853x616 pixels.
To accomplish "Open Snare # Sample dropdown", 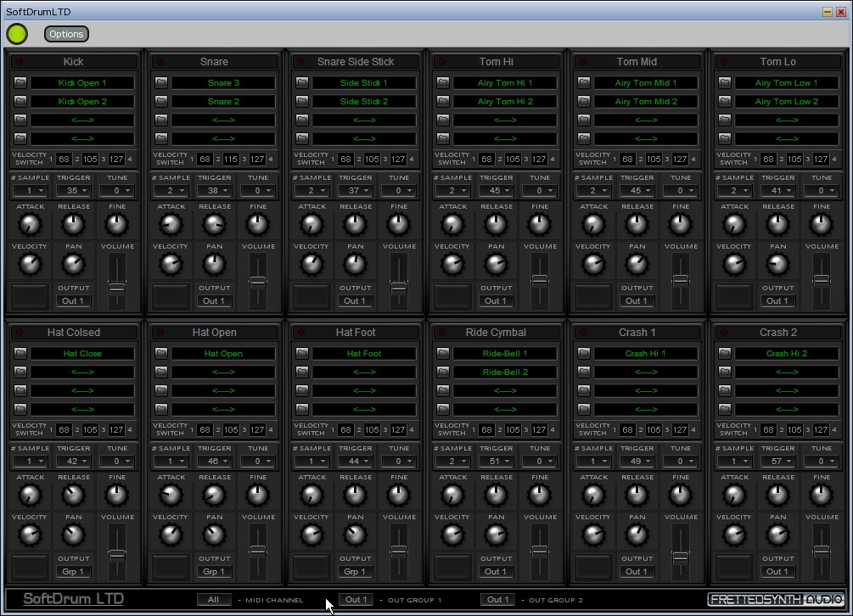I will click(x=171, y=190).
